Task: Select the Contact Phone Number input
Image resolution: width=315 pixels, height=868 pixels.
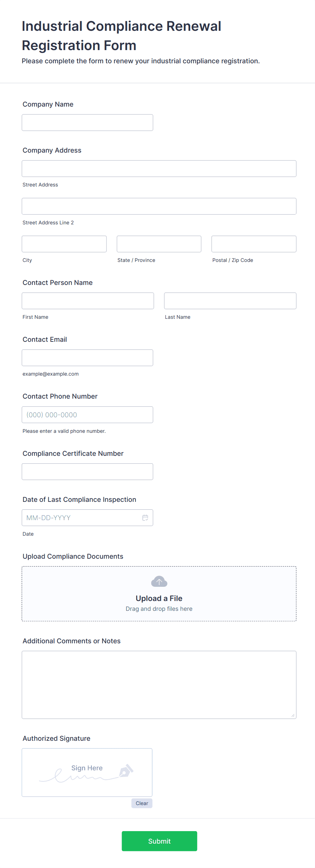Action: click(87, 414)
